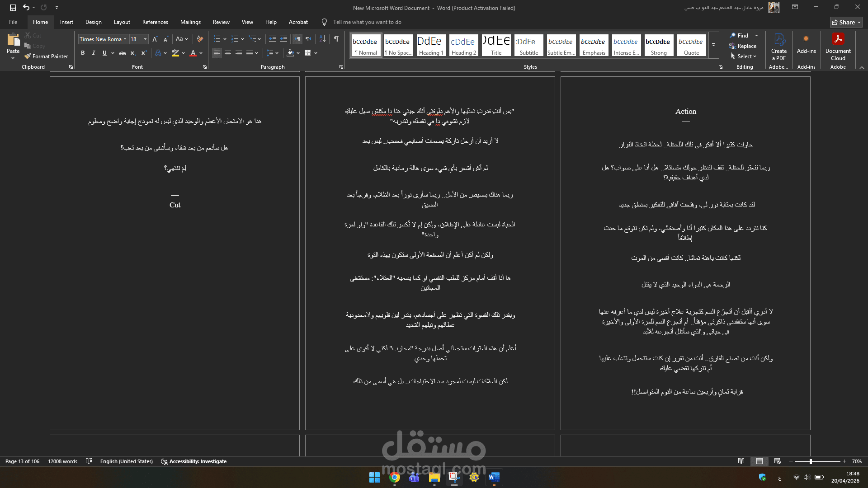Screen dimensions: 868x488
Task: Expand the Styles gallery more arrow
Action: tap(713, 45)
